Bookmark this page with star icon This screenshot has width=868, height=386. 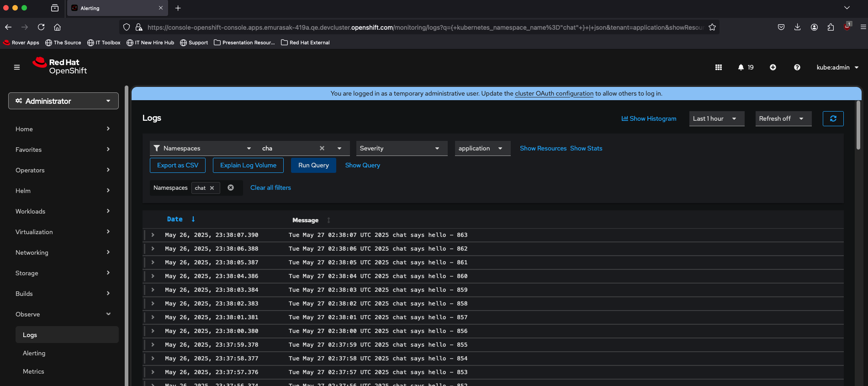(x=712, y=27)
